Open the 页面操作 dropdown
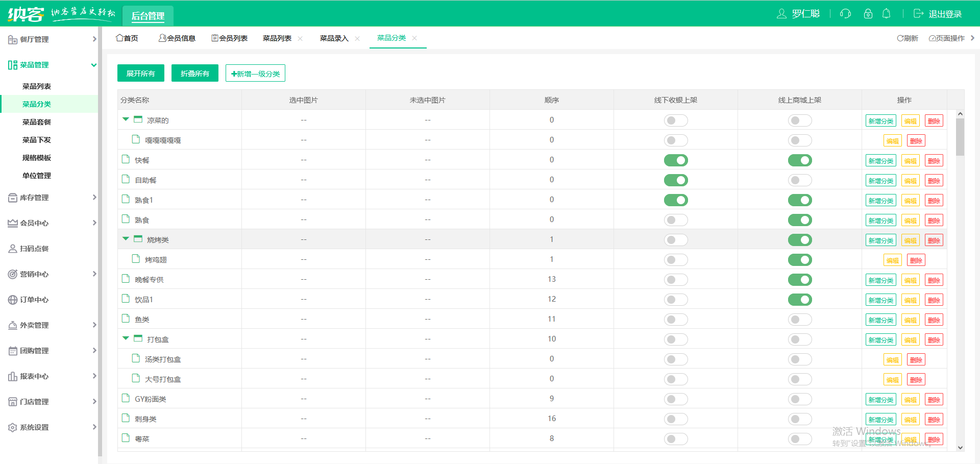The width and height of the screenshot is (980, 464). click(947, 38)
